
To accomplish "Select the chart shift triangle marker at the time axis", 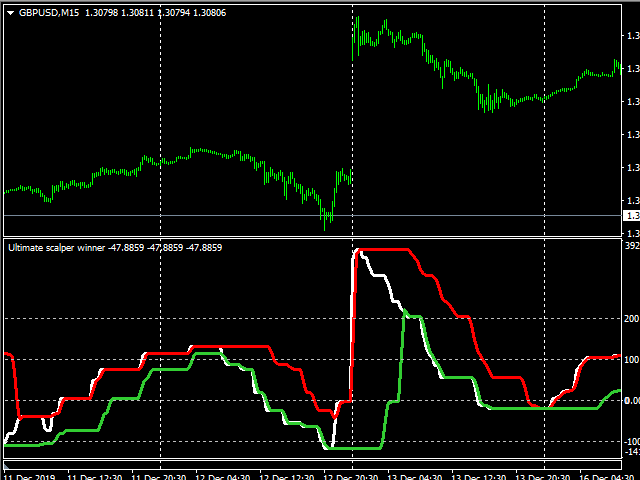I will 6,465.
